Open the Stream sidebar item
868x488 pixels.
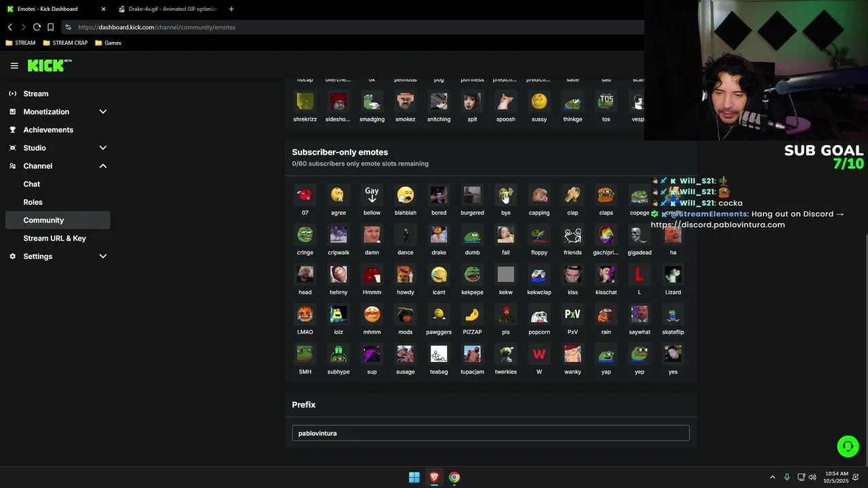coord(58,94)
